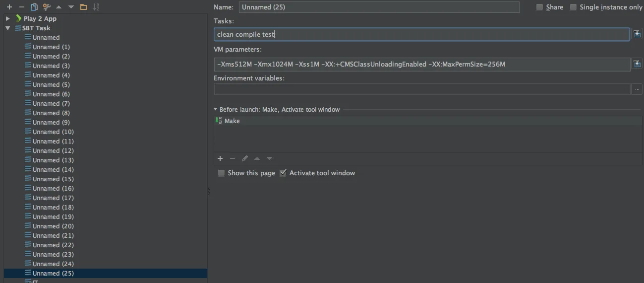
Task: Uncheck Activate tool window
Action: pos(283,173)
